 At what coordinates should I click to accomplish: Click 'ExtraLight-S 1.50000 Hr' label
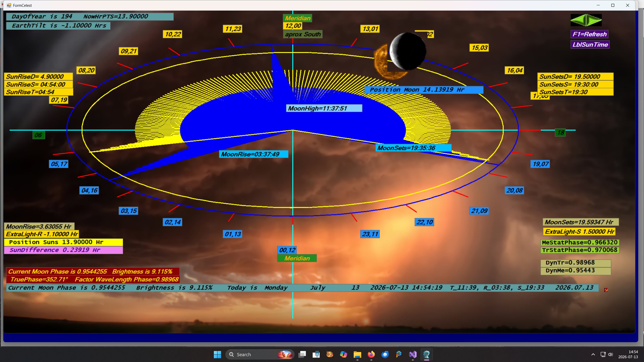pos(579,232)
